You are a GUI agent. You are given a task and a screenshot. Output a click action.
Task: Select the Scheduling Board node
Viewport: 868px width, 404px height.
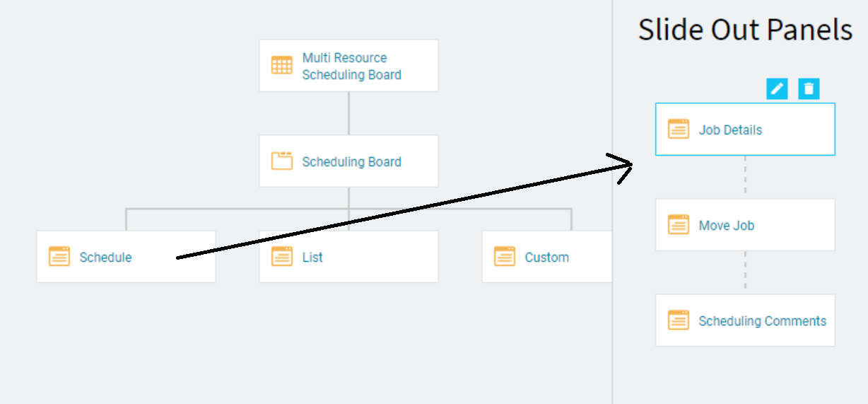(x=348, y=161)
